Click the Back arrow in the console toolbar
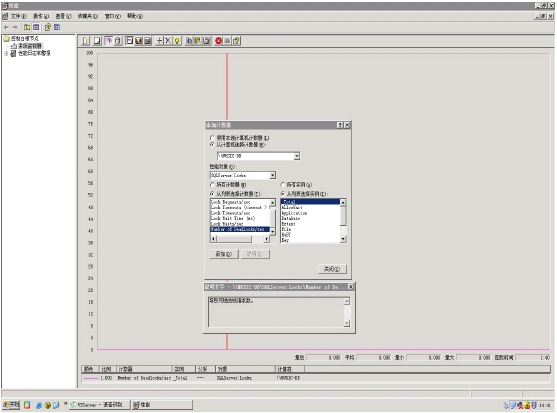This screenshot has width=557, height=413. [6, 27]
